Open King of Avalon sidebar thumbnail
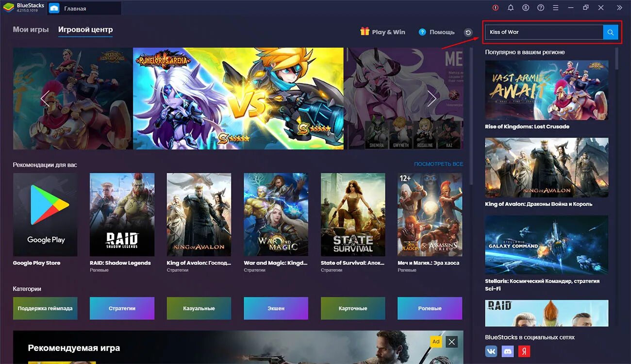The height and width of the screenshot is (364, 631). point(547,167)
